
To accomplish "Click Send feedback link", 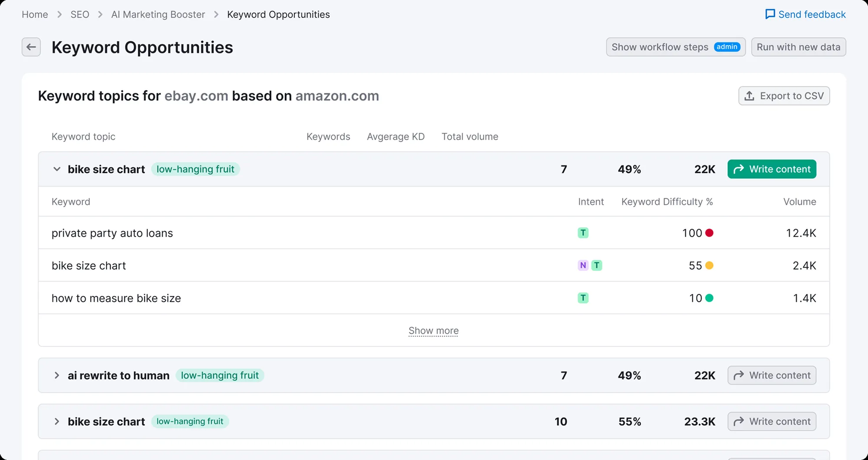I will click(806, 14).
